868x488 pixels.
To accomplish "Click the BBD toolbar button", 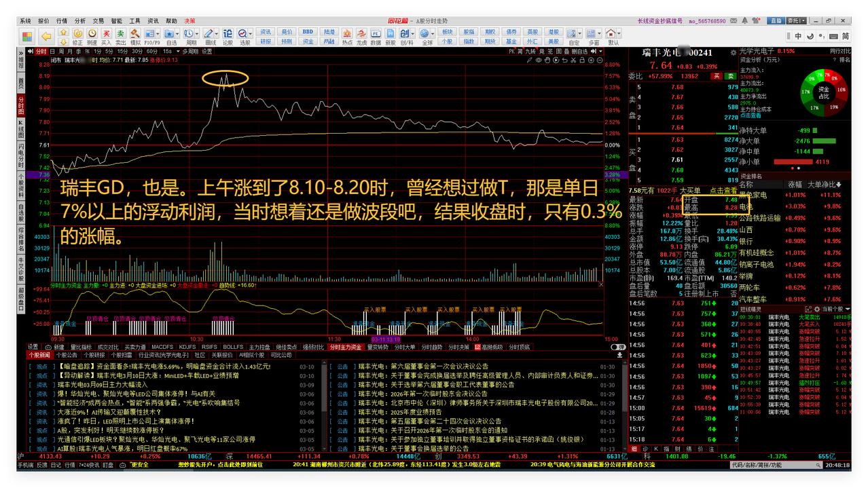I will tap(307, 32).
